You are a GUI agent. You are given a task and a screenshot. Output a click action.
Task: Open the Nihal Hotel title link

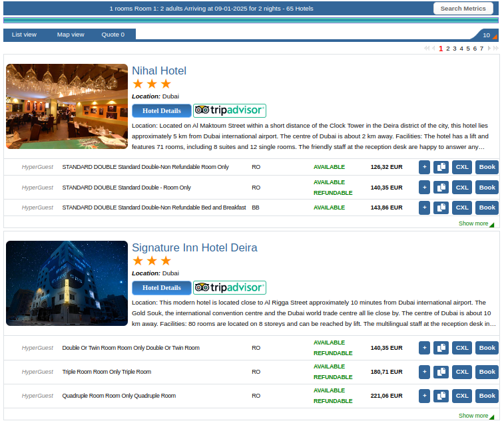point(159,70)
